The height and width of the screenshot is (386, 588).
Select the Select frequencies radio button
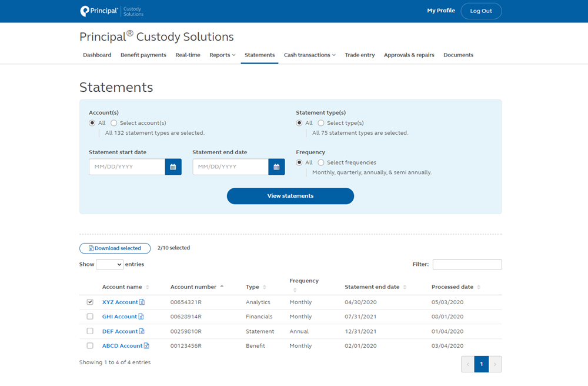pos(321,162)
